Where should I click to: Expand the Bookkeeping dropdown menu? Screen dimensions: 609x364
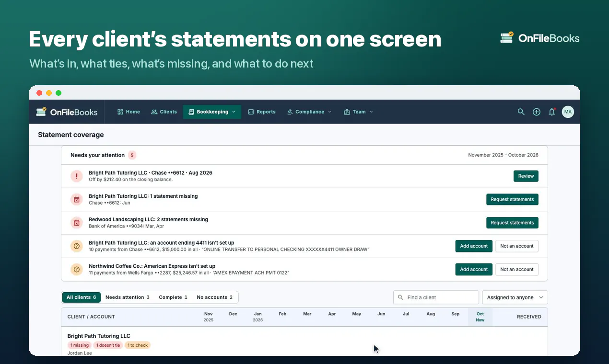[x=212, y=112]
